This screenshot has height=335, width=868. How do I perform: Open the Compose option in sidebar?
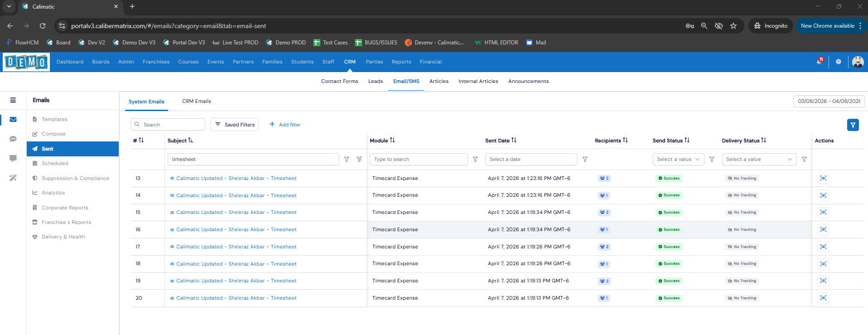pyautogui.click(x=53, y=134)
